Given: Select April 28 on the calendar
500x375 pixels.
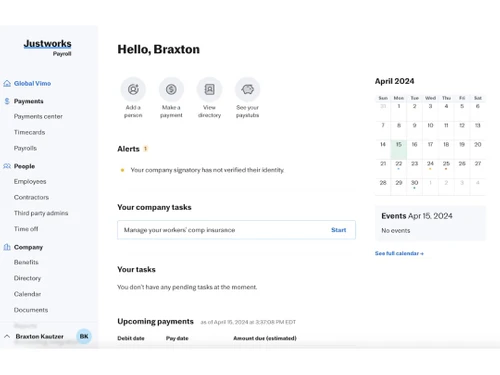Looking at the screenshot, I should click(383, 187).
